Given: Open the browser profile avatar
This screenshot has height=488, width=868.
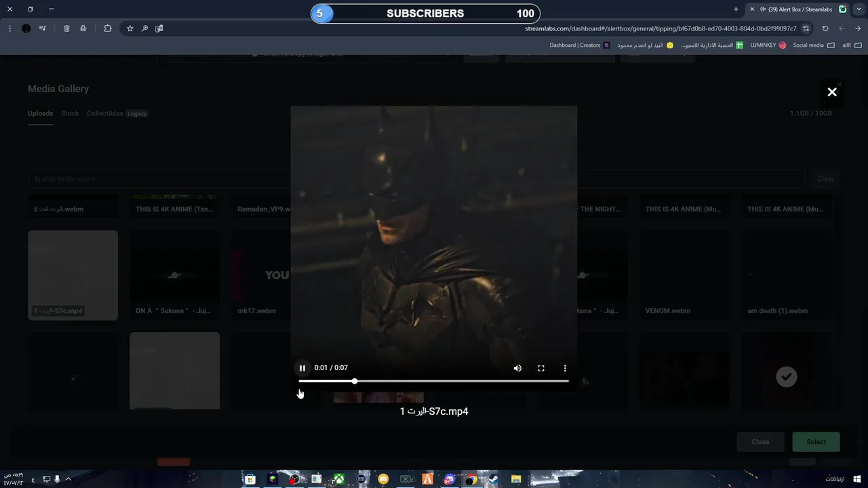Looking at the screenshot, I should [26, 28].
